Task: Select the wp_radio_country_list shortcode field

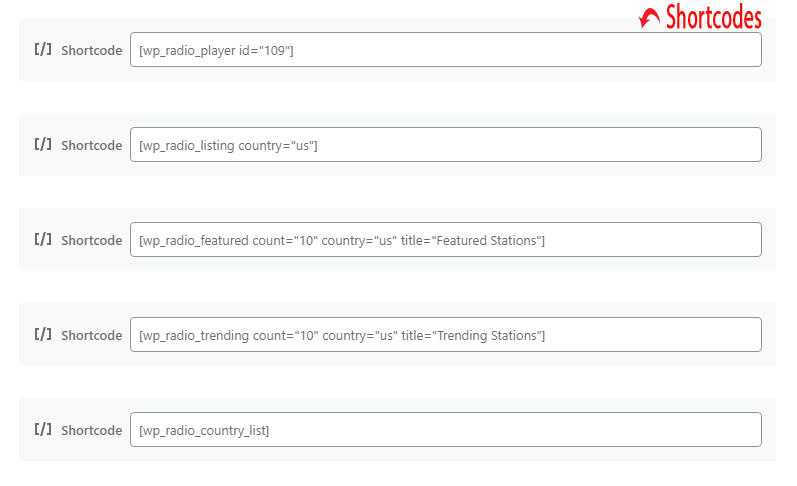Action: pos(445,430)
